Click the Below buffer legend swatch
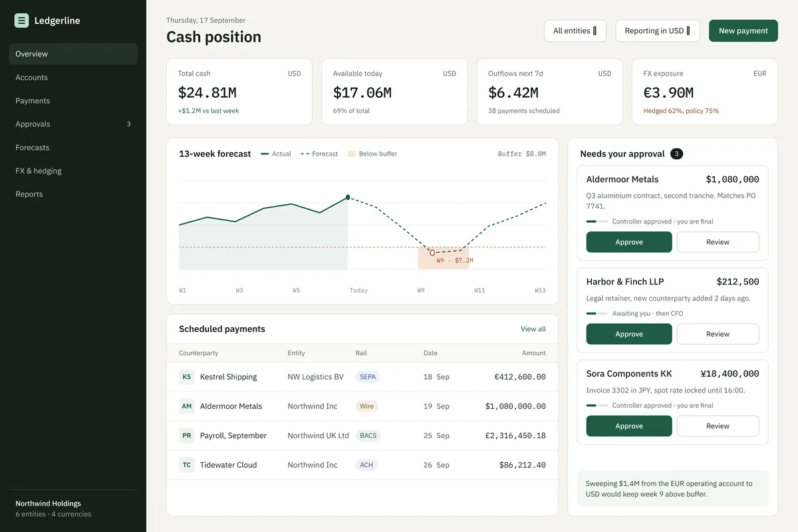Image resolution: width=798 pixels, height=532 pixels. click(x=352, y=154)
